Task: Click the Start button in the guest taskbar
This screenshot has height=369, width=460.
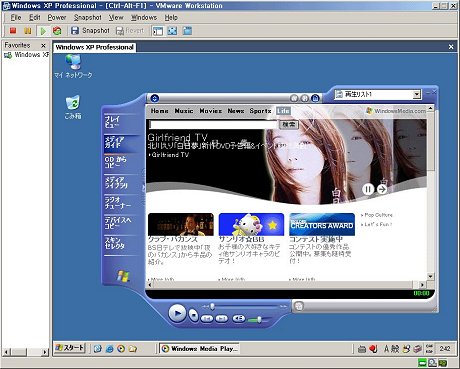Action: tap(70, 348)
